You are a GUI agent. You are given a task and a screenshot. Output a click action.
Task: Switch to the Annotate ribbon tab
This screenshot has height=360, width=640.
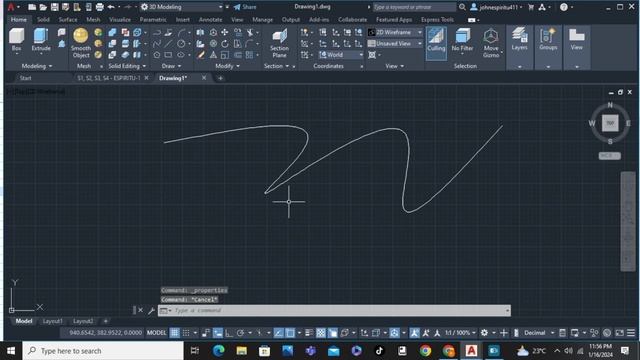point(210,20)
